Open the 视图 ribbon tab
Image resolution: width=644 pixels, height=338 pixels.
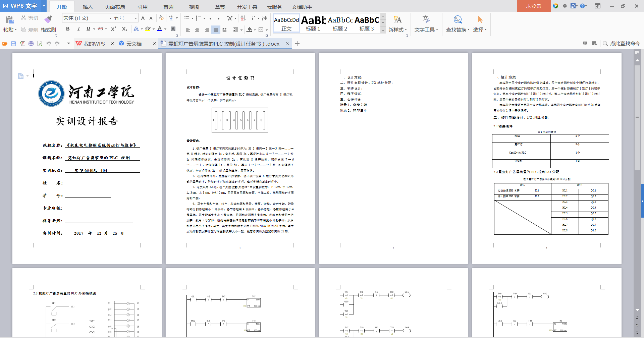coord(194,7)
